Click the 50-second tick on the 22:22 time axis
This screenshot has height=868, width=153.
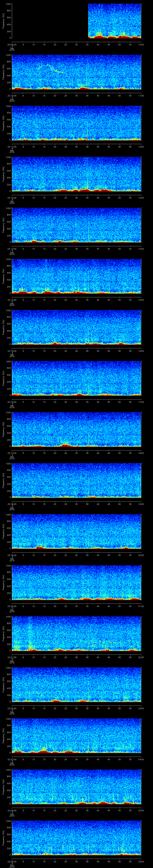coord(119,708)
